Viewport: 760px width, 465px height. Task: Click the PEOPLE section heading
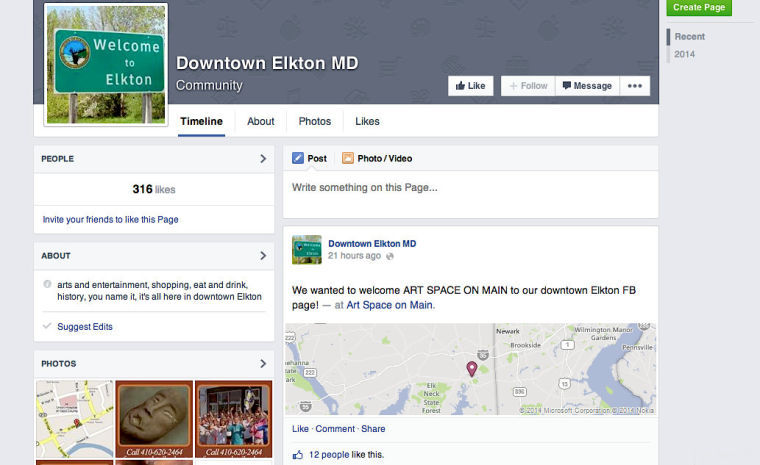coord(58,159)
